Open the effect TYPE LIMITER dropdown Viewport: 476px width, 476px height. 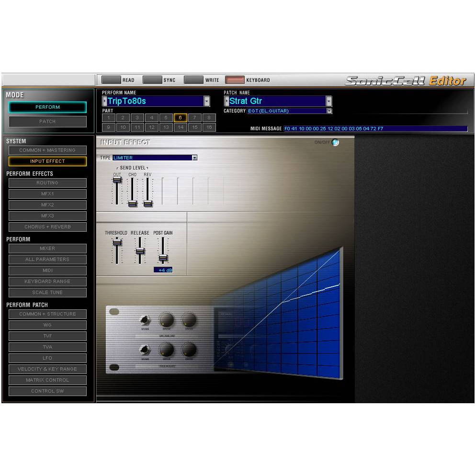(194, 158)
